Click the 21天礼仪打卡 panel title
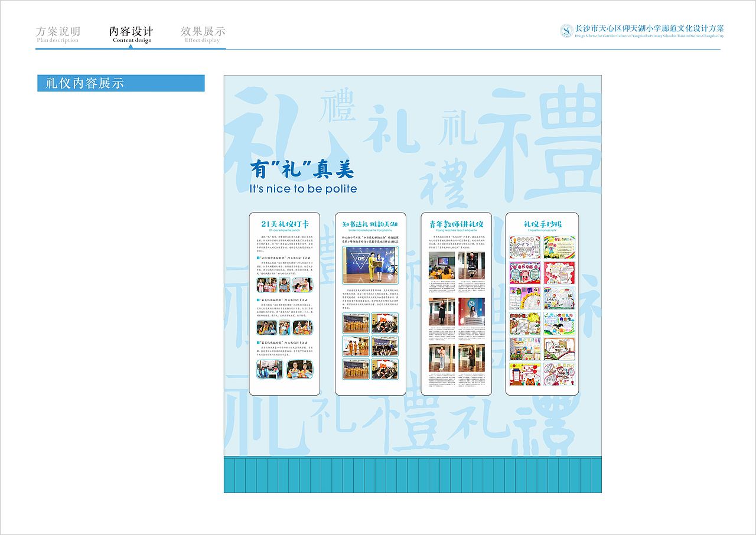 pyautogui.click(x=286, y=223)
